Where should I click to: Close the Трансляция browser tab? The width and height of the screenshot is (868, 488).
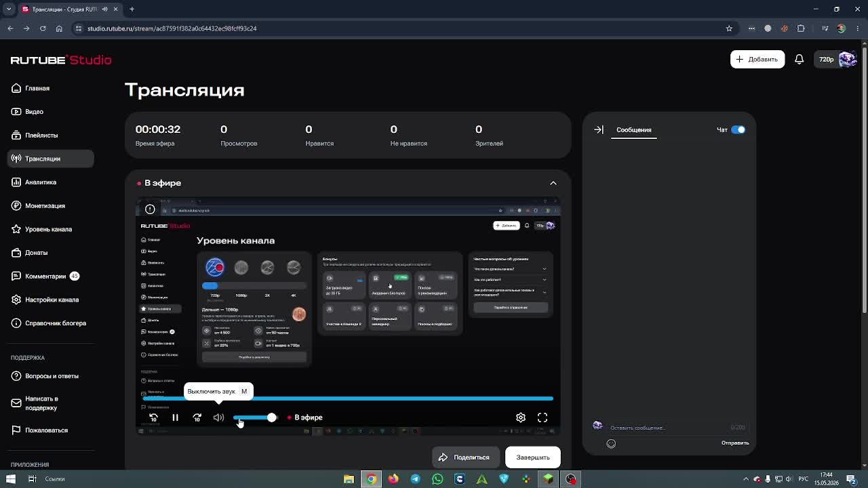coord(115,9)
